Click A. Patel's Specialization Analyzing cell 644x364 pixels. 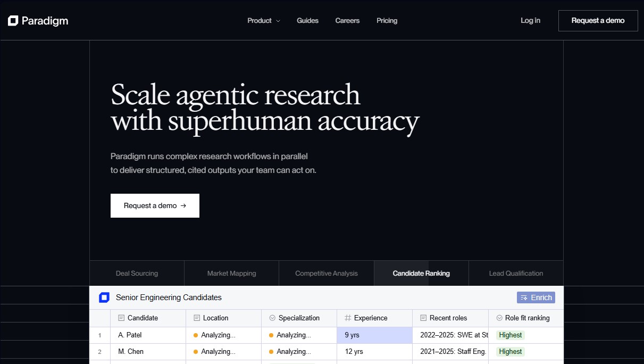coord(299,335)
